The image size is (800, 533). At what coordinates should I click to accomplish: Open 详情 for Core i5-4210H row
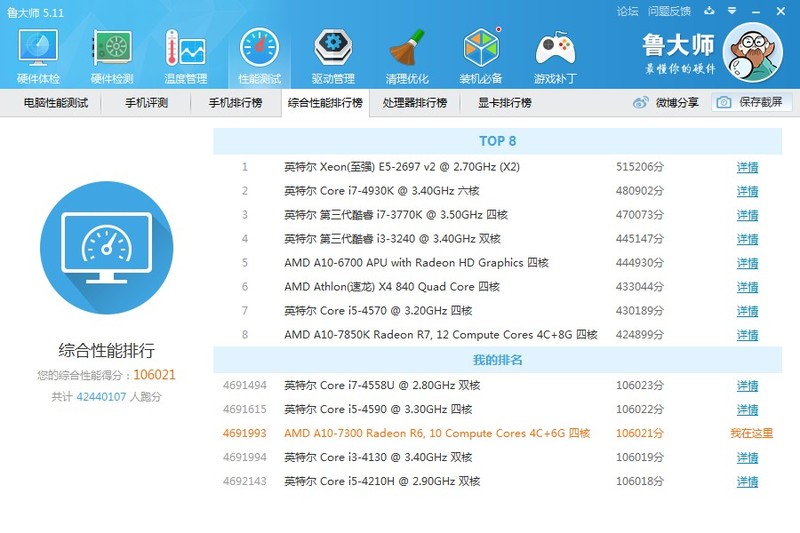[x=747, y=481]
